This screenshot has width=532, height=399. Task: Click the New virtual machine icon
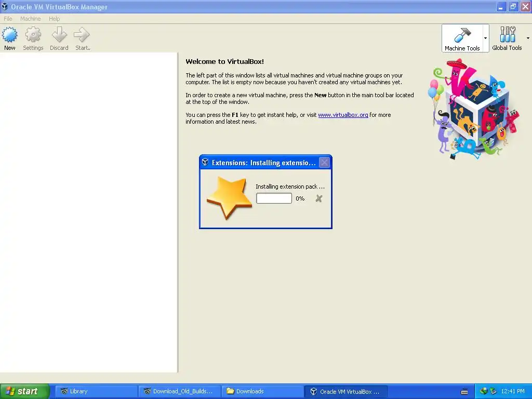click(9, 35)
